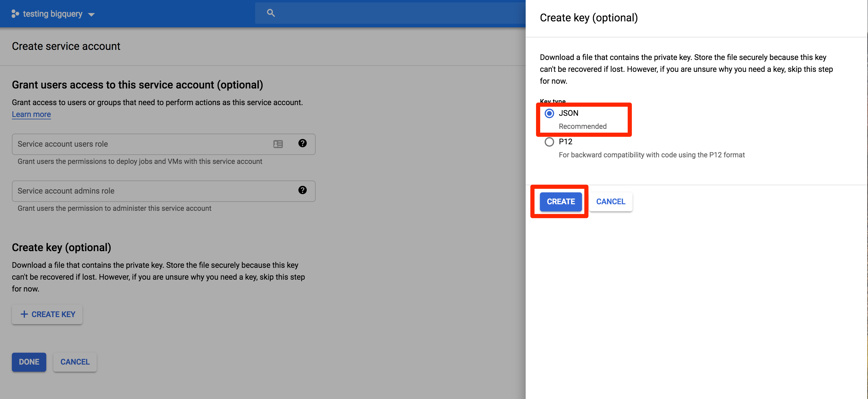
Task: Click the project hexagon icon beside testing bigquery
Action: pyautogui.click(x=15, y=14)
